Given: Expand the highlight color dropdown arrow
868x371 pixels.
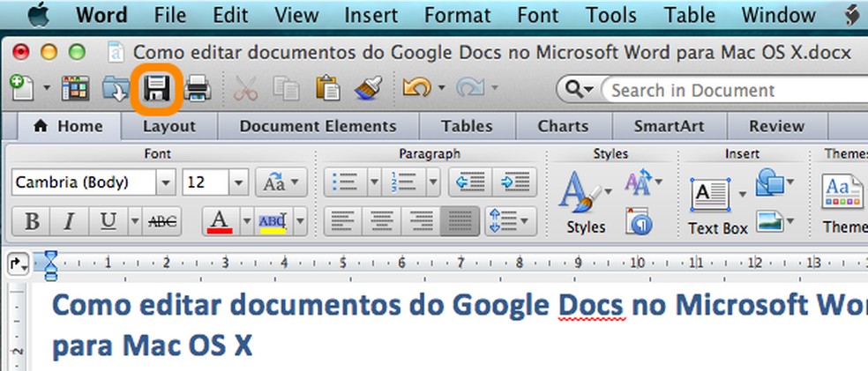Looking at the screenshot, I should 300,221.
